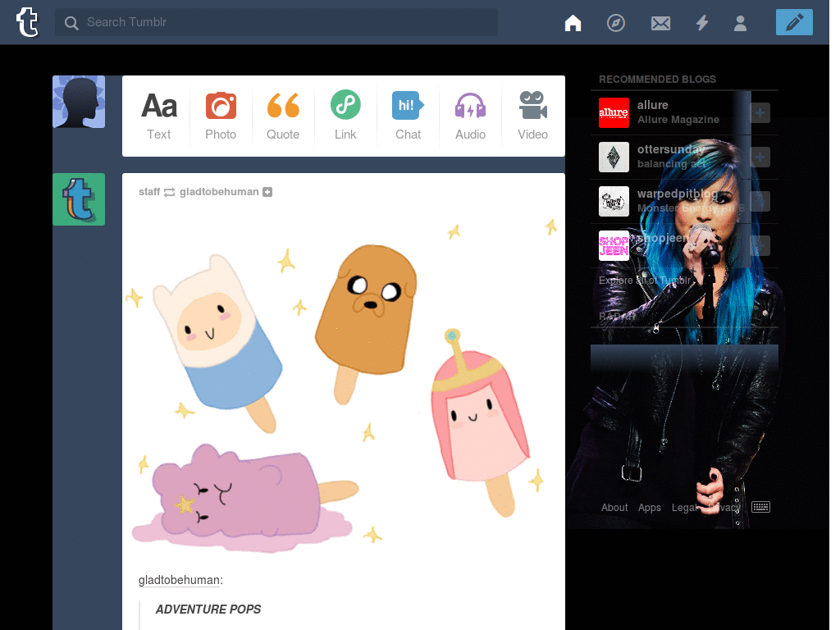Viewport: 840px width, 630px height.
Task: Click the Shop Jeen pink avatar
Action: pos(614,246)
